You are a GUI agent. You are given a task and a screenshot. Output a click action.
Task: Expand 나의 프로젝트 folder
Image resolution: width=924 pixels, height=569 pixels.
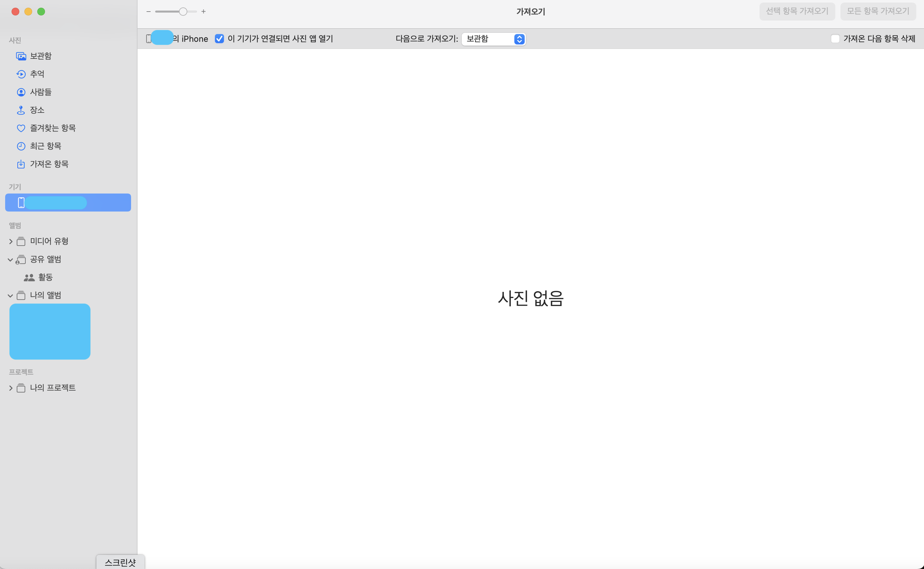click(x=11, y=388)
